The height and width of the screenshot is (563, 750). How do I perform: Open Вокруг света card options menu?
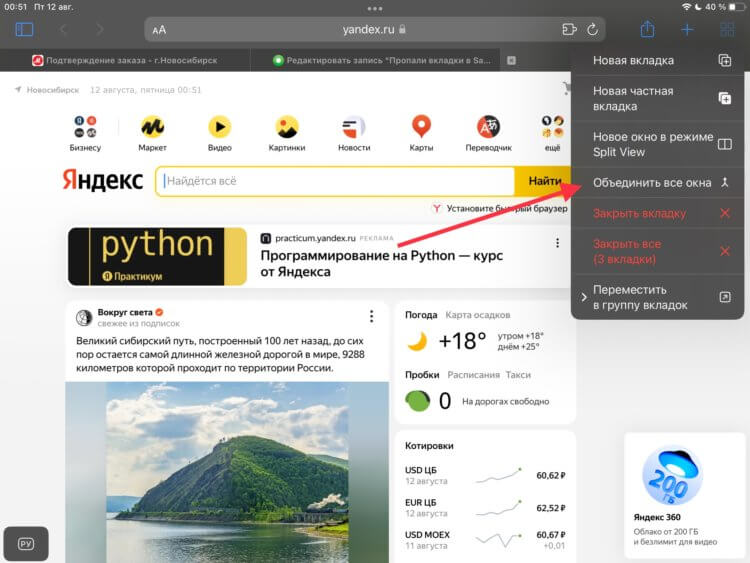point(372,316)
